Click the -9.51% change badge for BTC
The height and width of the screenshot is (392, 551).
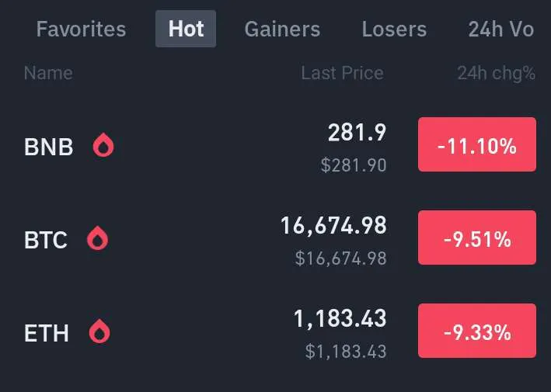coord(477,238)
